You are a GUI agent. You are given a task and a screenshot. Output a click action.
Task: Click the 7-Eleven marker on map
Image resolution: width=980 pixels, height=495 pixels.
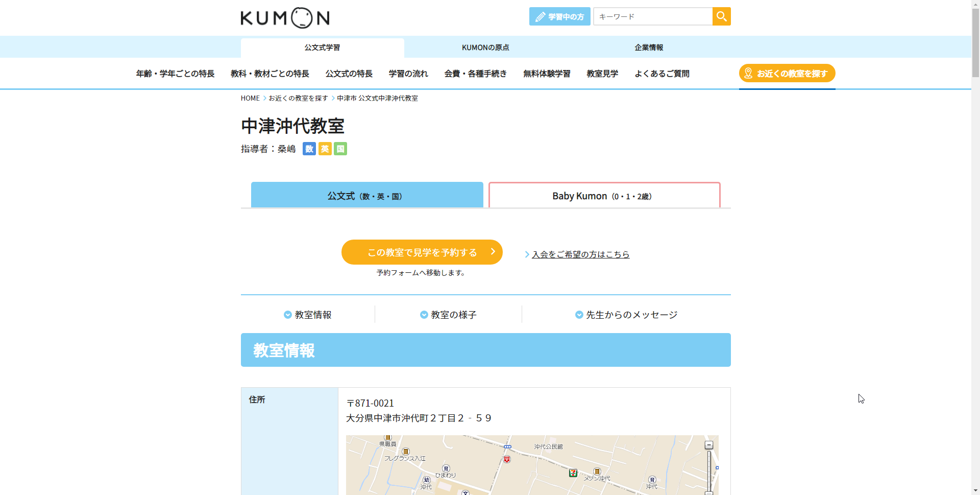point(573,473)
